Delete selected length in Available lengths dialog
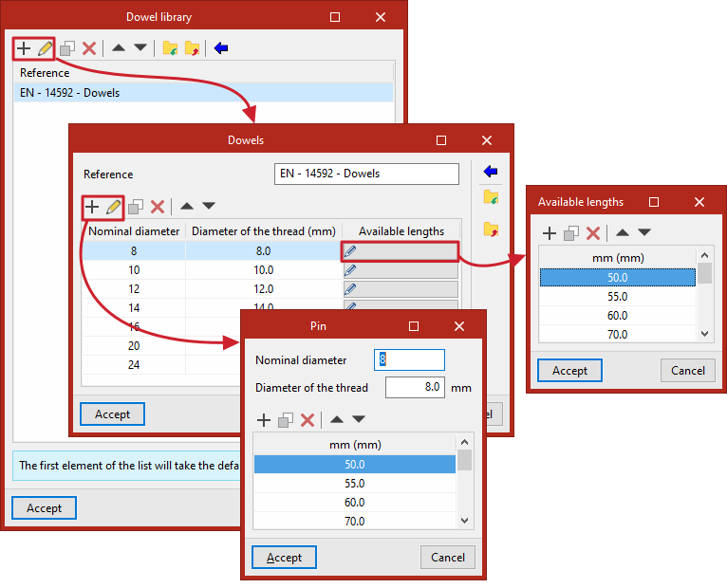Screen dimensions: 727x588 [593, 233]
